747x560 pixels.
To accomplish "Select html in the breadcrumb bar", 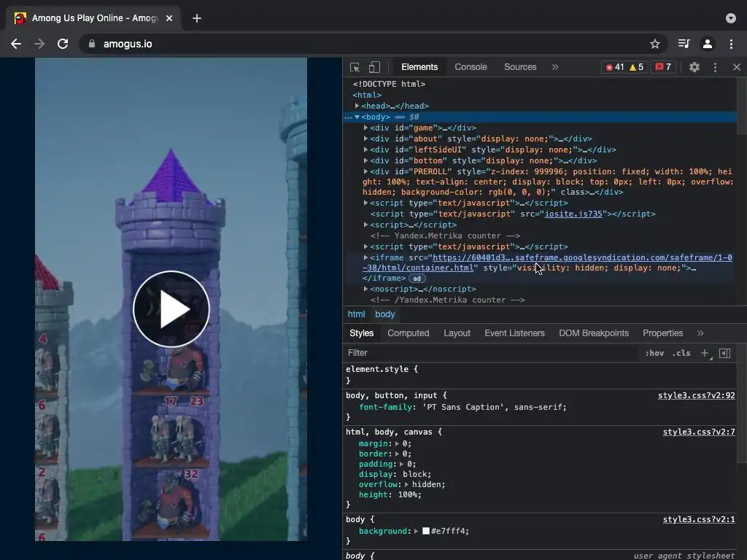I will (356, 314).
